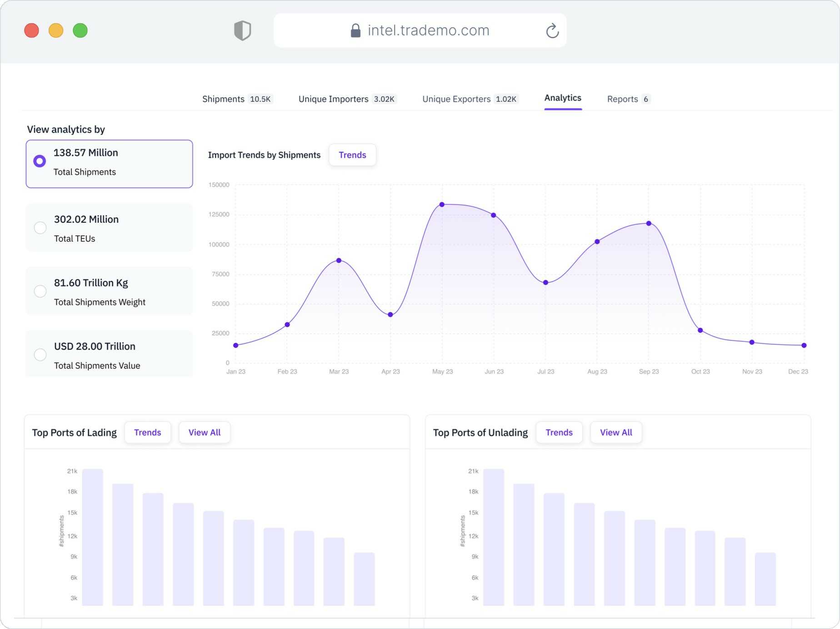Click the yellow minimize circle
The height and width of the screenshot is (629, 840).
click(x=56, y=30)
